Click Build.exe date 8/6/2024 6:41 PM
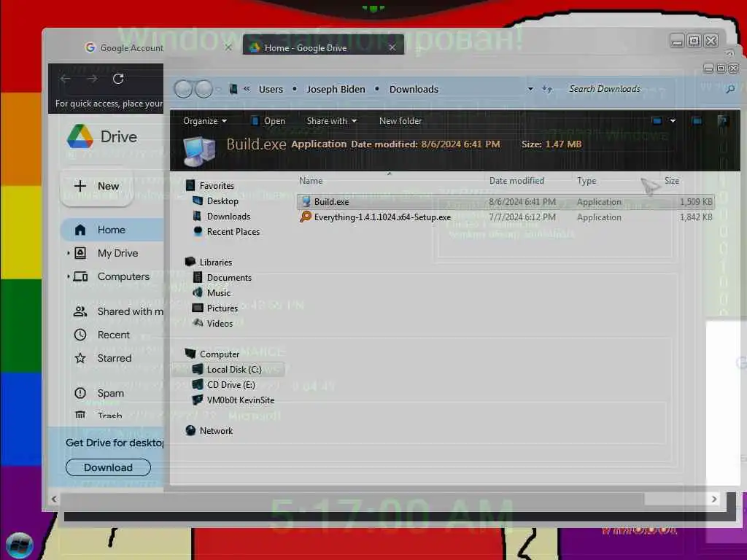 point(522,201)
